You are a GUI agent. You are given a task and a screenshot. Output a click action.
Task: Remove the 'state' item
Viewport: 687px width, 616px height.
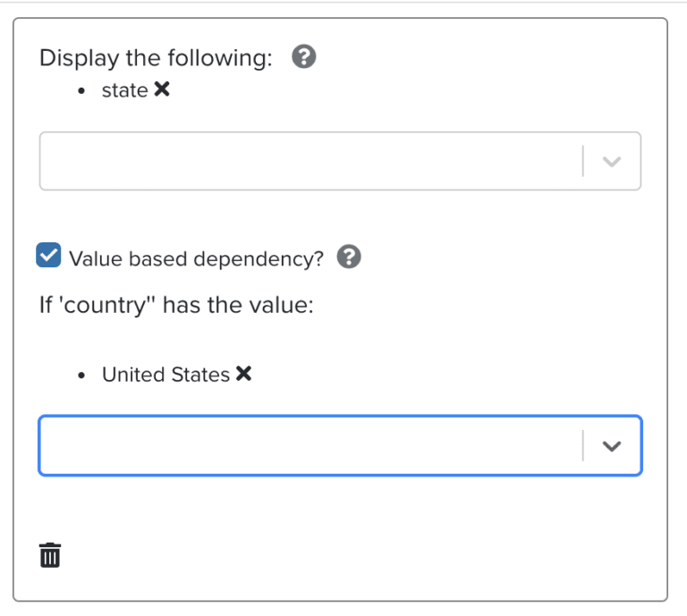click(x=162, y=89)
